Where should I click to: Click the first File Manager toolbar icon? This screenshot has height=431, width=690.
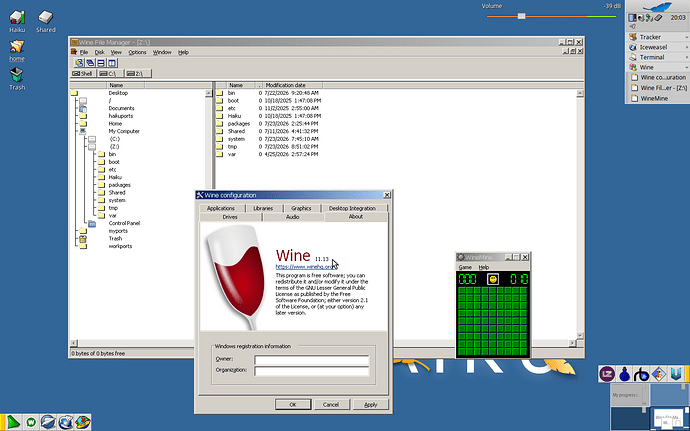tap(79, 63)
